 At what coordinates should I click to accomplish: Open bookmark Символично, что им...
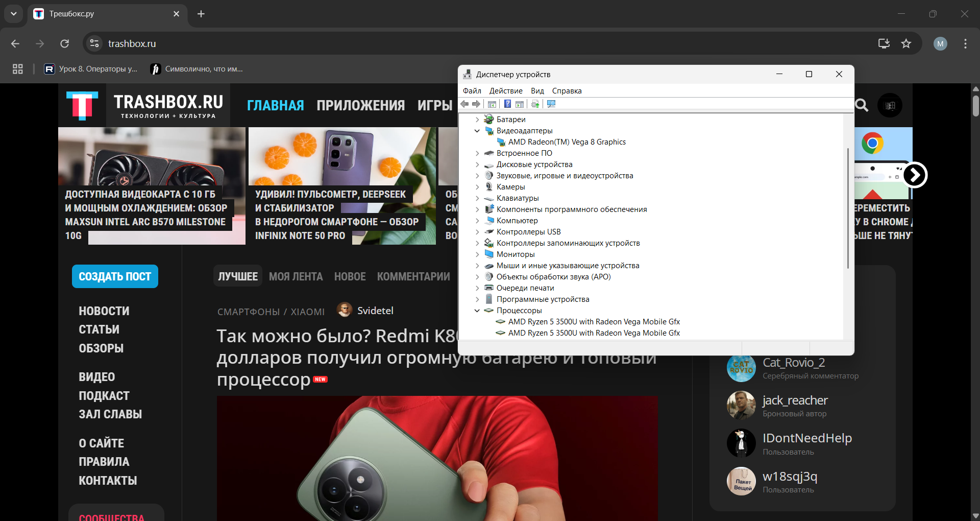pos(197,69)
